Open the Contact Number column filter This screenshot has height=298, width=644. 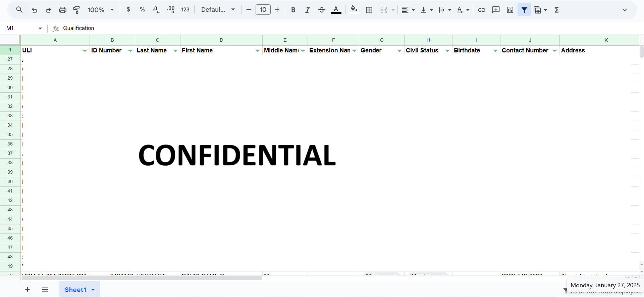554,50
